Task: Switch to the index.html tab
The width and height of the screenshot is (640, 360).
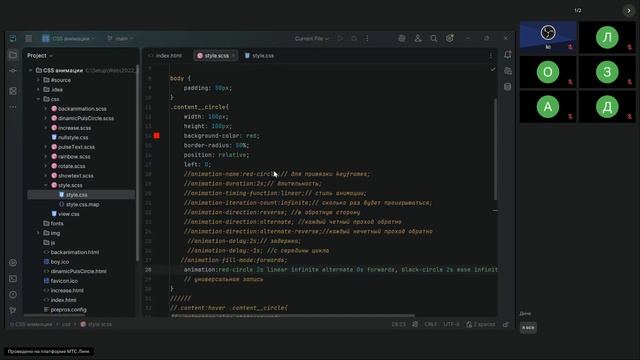Action: click(165, 56)
